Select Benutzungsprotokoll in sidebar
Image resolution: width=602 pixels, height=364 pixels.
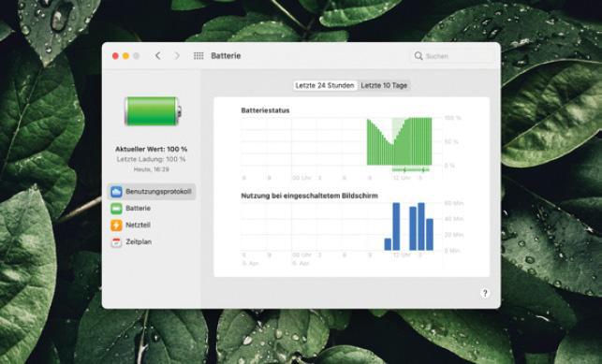coord(152,192)
